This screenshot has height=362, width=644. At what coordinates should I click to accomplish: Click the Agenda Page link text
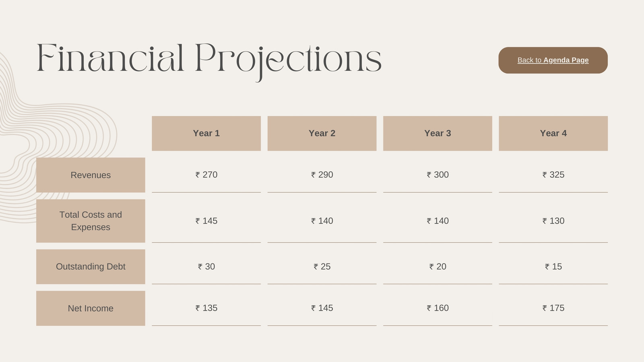(x=566, y=60)
